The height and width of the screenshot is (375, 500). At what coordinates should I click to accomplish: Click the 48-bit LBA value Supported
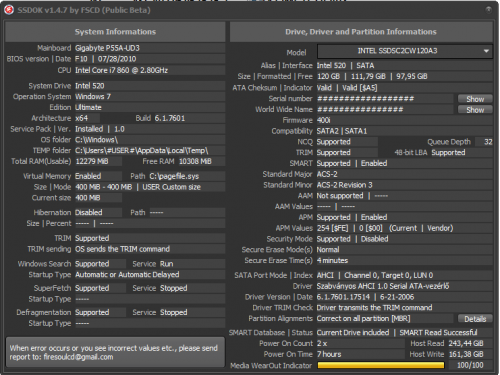[x=448, y=153]
